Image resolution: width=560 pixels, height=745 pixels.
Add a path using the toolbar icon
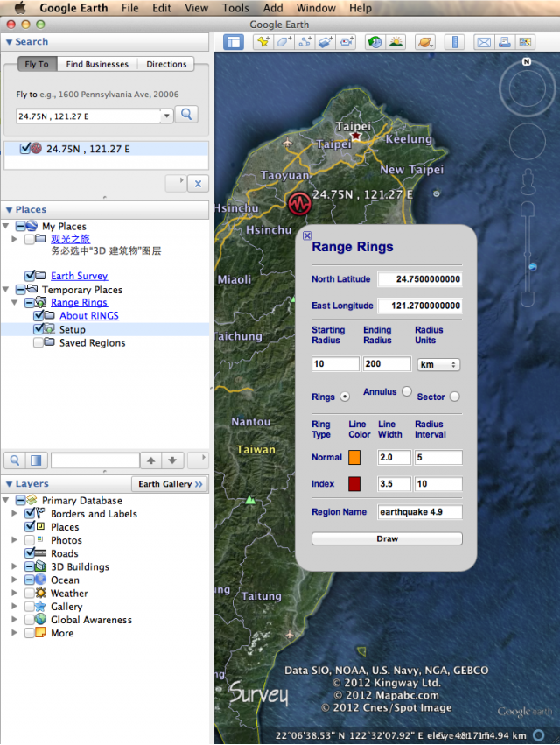(304, 42)
